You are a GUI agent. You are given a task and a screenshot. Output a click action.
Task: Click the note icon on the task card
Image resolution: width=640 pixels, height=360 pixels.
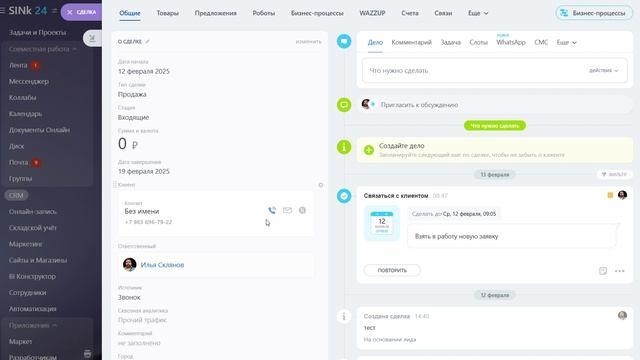pos(603,271)
